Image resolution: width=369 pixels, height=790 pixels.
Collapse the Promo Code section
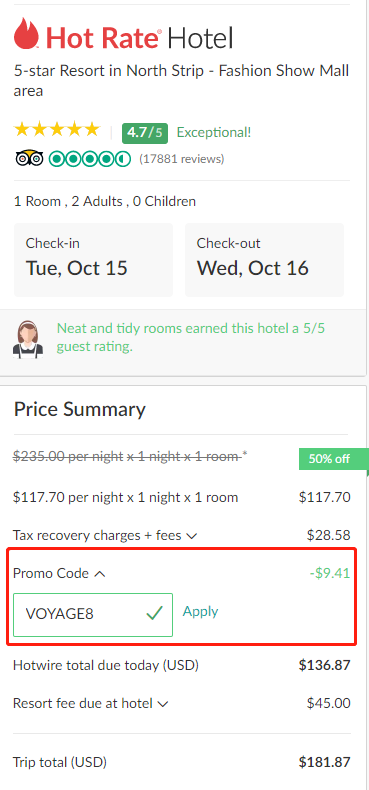pos(100,573)
